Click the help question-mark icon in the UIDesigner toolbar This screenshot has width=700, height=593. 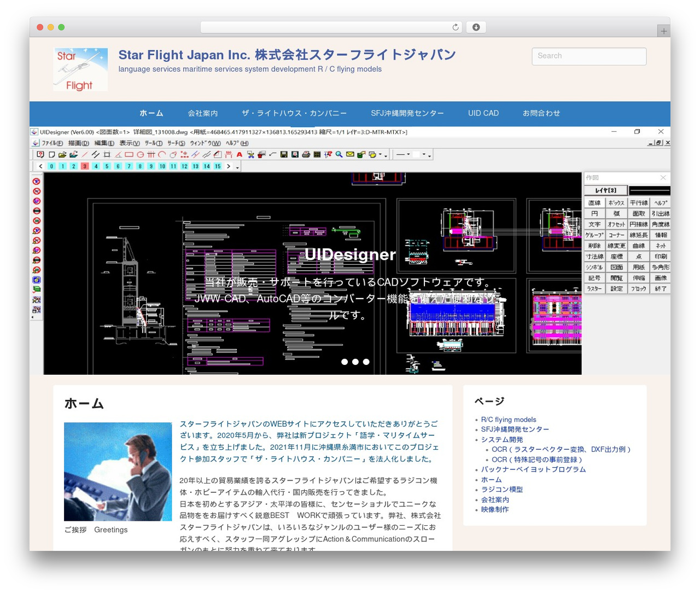(40, 154)
